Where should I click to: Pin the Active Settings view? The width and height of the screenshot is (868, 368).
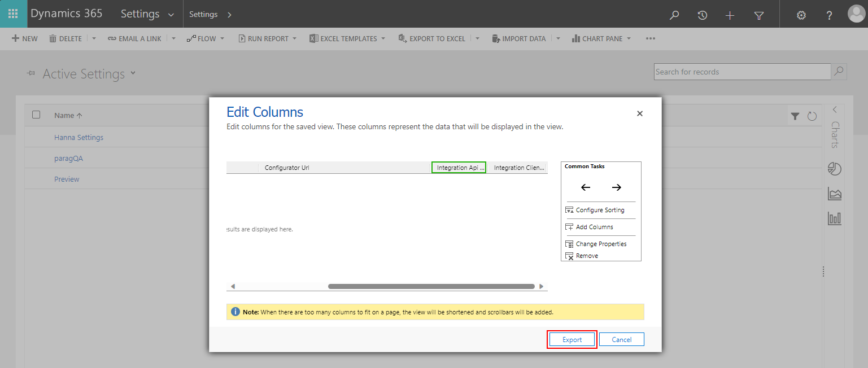tap(30, 74)
